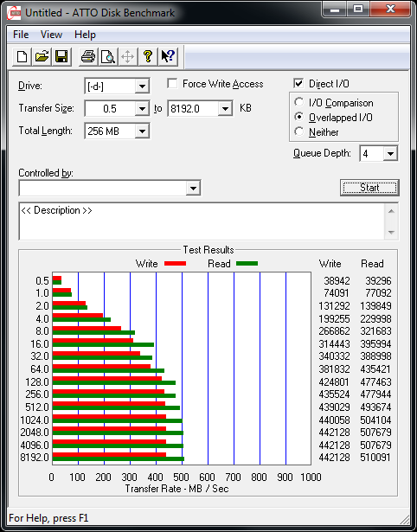Click the ATTO app icon in title bar

tap(14, 13)
